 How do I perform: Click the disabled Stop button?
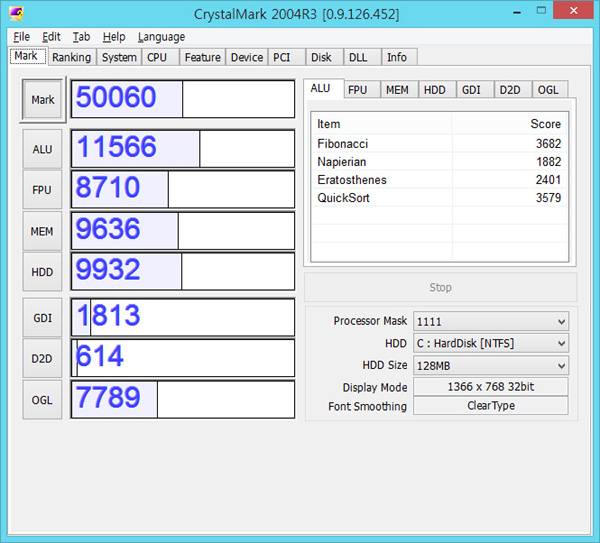coord(440,287)
